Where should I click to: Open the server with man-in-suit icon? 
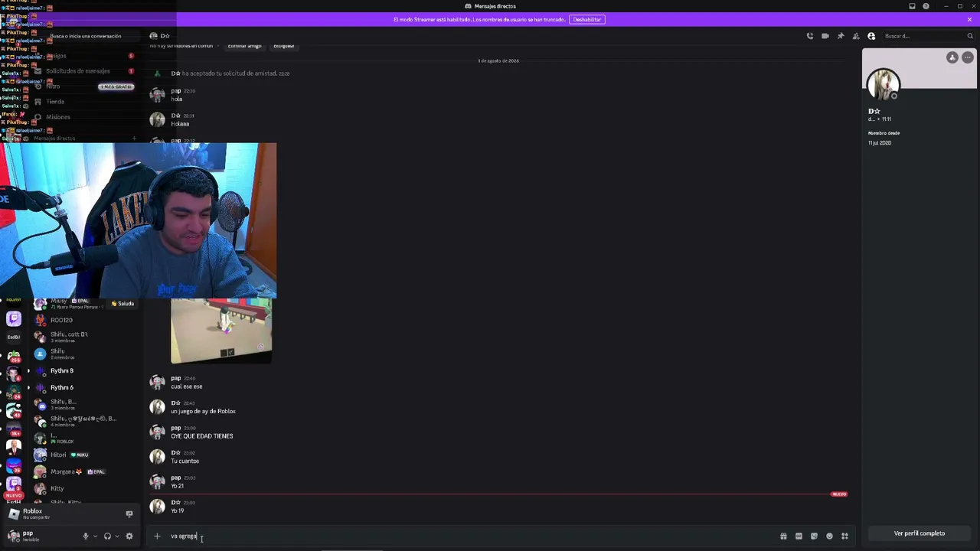pos(14,447)
